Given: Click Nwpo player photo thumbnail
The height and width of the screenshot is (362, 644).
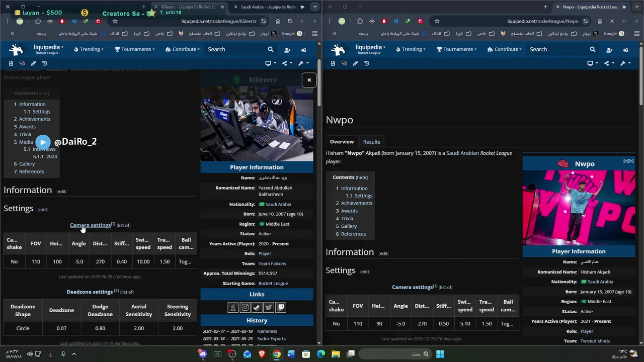Looking at the screenshot, I should pos(578,207).
